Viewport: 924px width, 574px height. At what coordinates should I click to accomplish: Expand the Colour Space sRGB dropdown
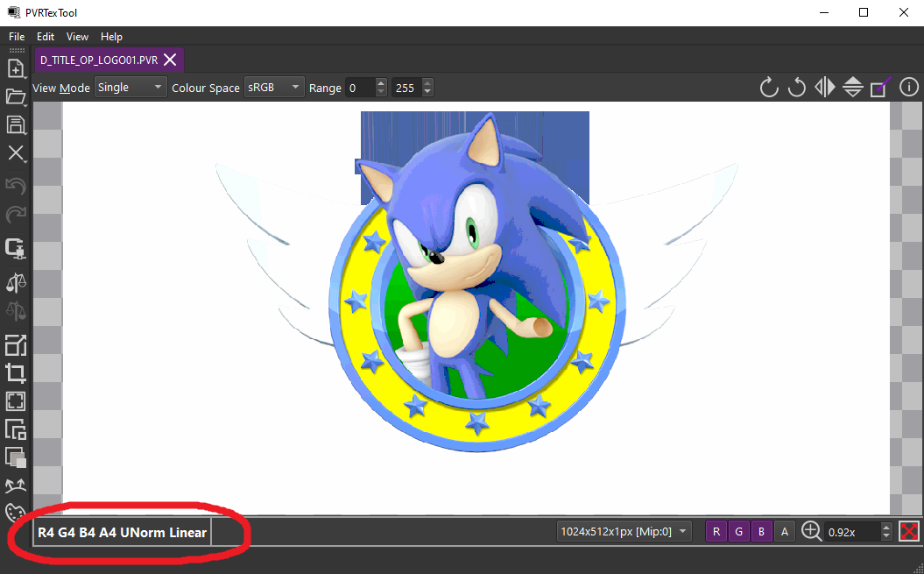pyautogui.click(x=273, y=88)
